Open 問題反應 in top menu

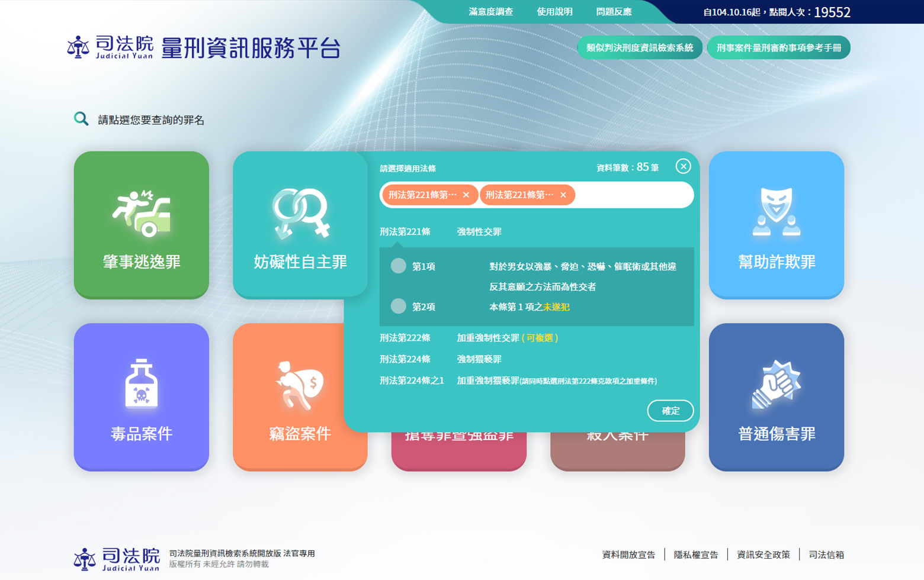point(614,12)
